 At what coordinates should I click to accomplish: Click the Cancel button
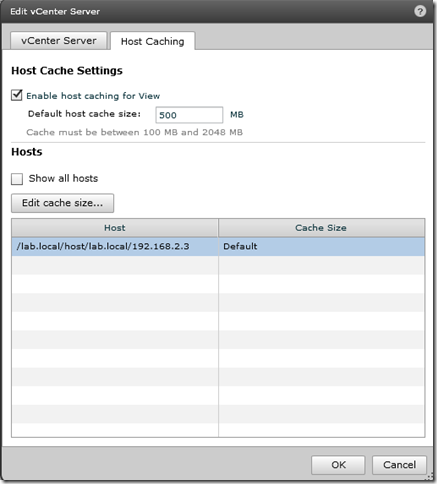399,465
